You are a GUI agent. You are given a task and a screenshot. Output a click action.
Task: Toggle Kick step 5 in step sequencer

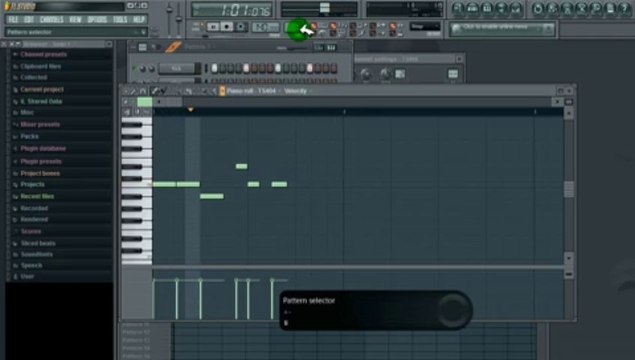point(246,68)
